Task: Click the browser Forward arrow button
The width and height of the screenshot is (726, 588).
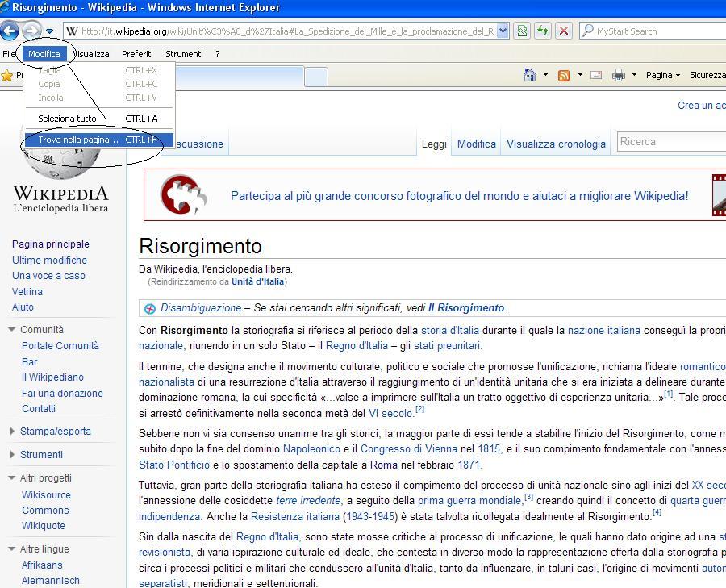Action: (31, 31)
